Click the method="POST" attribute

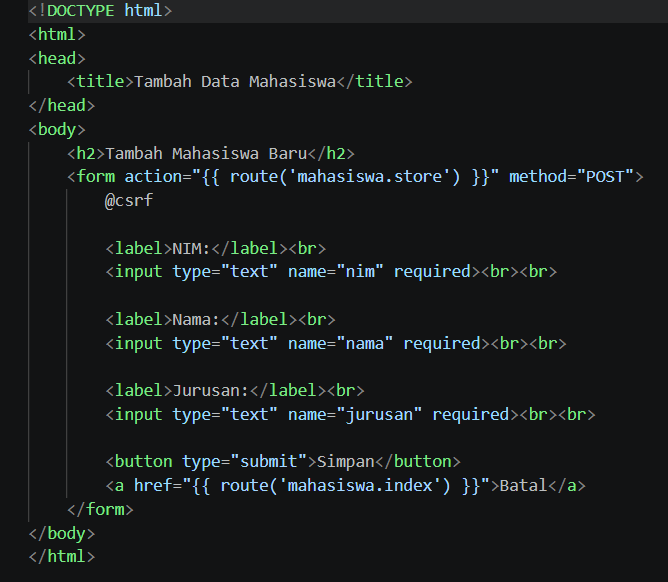tap(571, 176)
